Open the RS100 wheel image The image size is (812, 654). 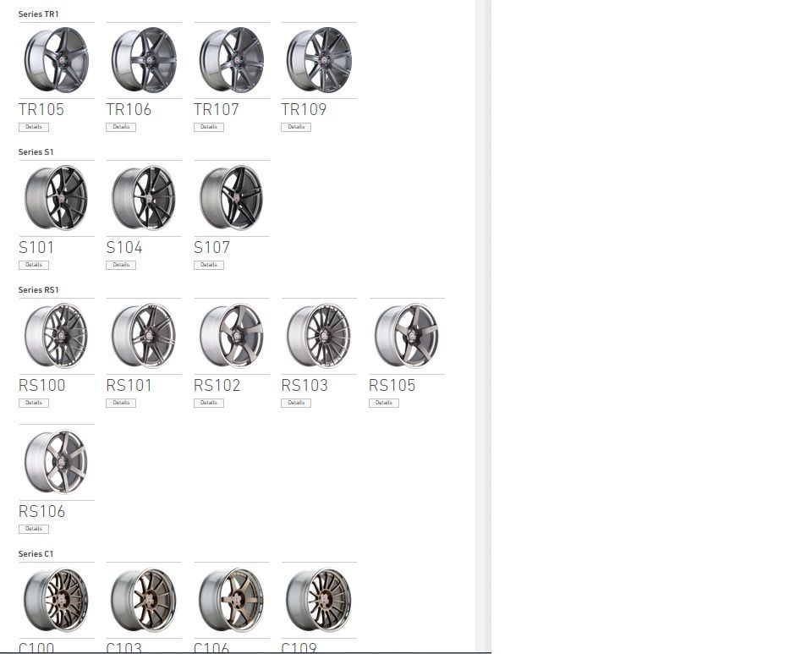[x=57, y=336]
